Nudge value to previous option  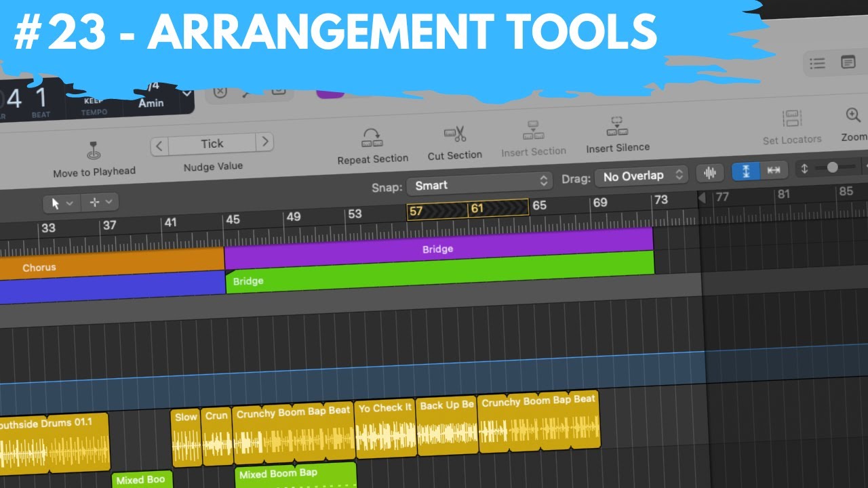click(x=159, y=146)
